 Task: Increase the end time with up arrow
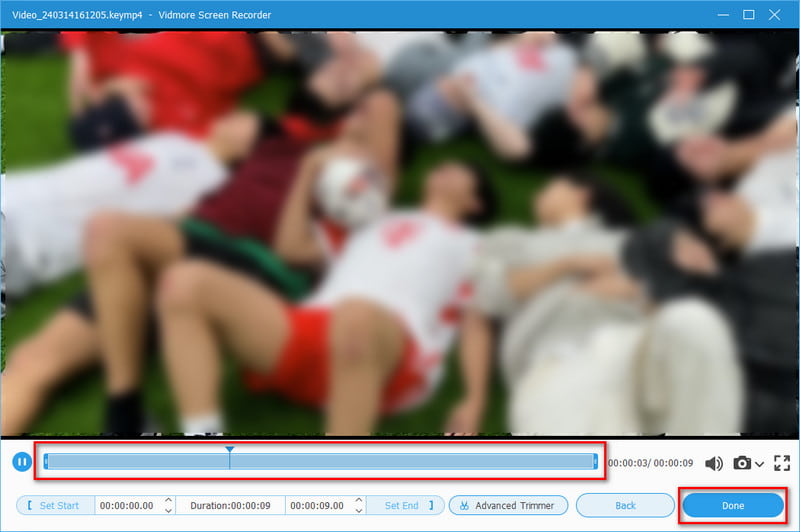[358, 500]
